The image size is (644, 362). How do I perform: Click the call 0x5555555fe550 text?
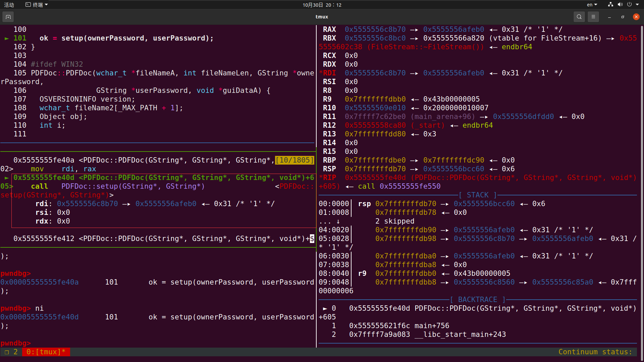pos(399,186)
